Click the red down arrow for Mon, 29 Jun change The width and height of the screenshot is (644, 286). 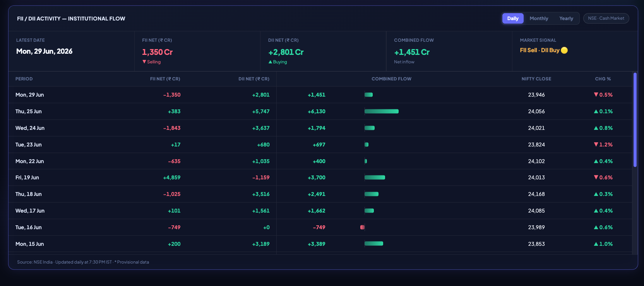click(596, 95)
